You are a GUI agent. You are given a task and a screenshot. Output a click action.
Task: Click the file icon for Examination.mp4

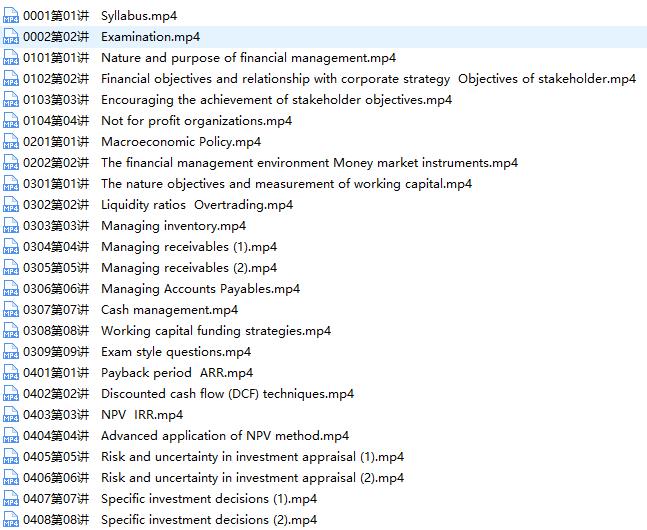coord(11,37)
